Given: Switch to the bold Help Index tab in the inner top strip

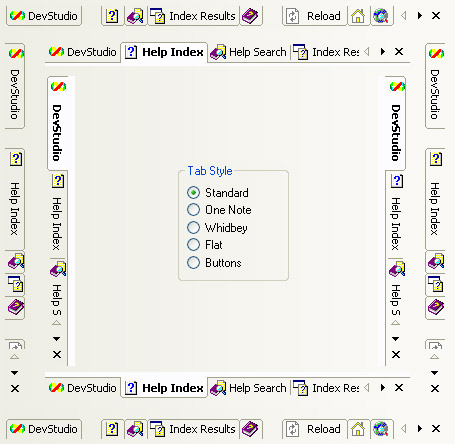Looking at the screenshot, I should [164, 52].
